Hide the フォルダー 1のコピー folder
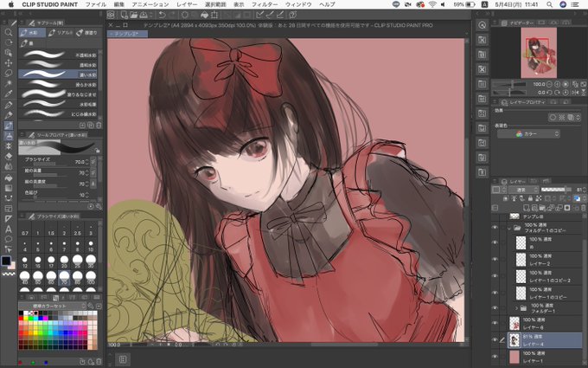The height and width of the screenshot is (368, 588). click(495, 228)
